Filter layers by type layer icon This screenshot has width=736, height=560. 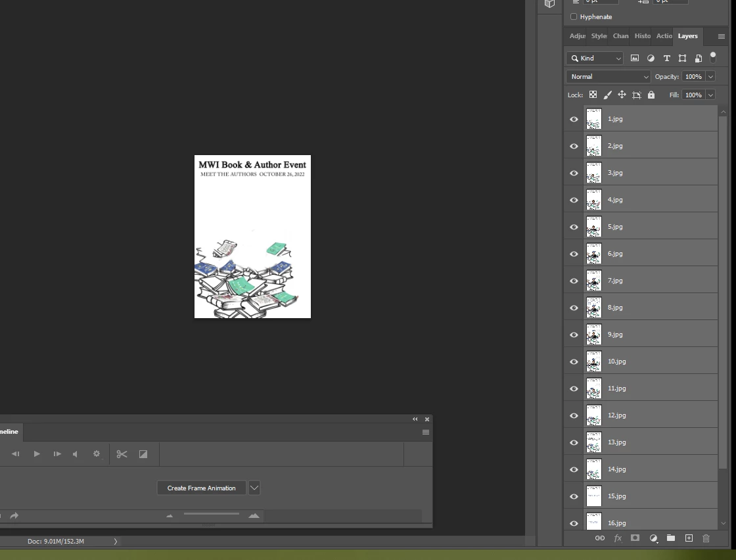tap(666, 58)
